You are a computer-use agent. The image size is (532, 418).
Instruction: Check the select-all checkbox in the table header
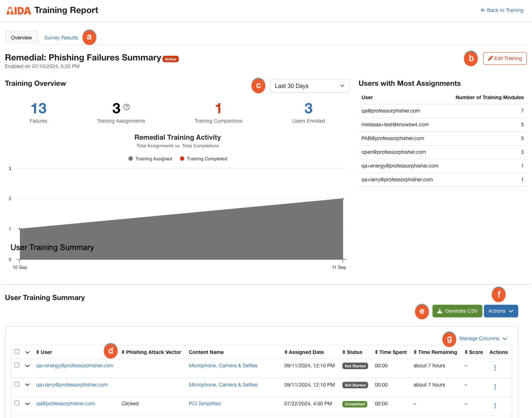[x=17, y=351]
